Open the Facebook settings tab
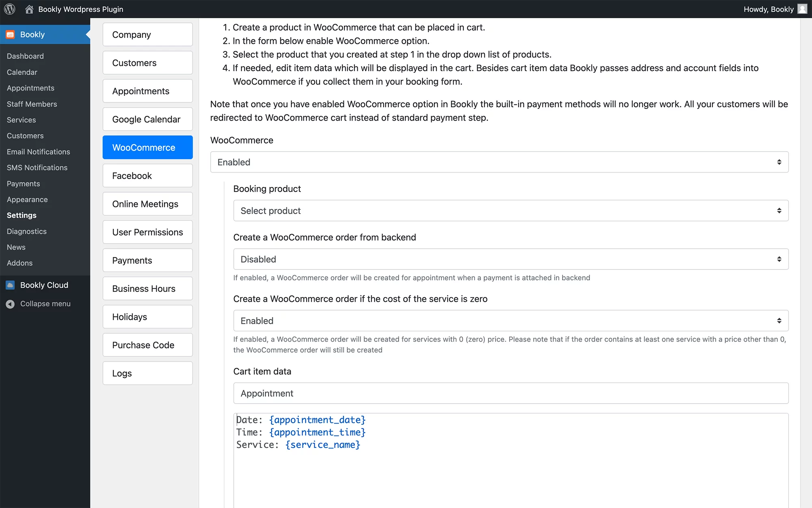 click(x=148, y=176)
